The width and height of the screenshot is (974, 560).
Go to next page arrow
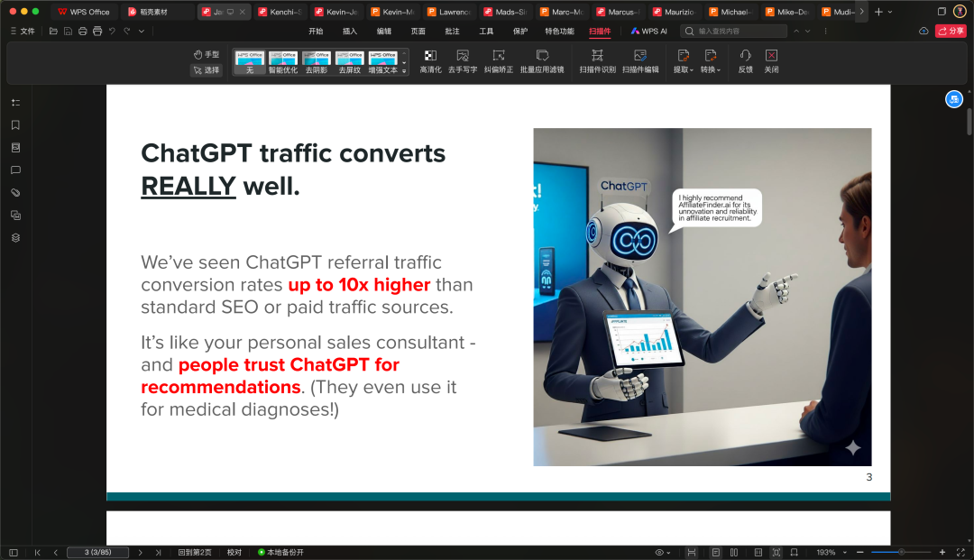141,552
